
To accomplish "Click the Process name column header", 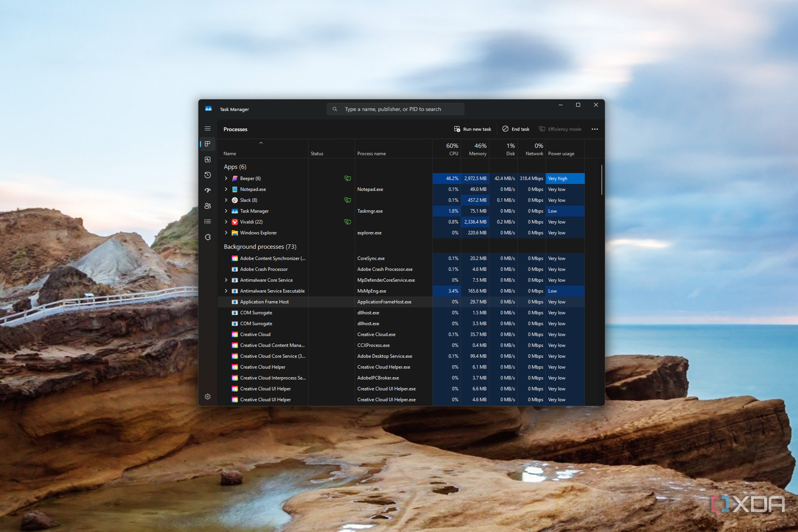I will 394,149.
